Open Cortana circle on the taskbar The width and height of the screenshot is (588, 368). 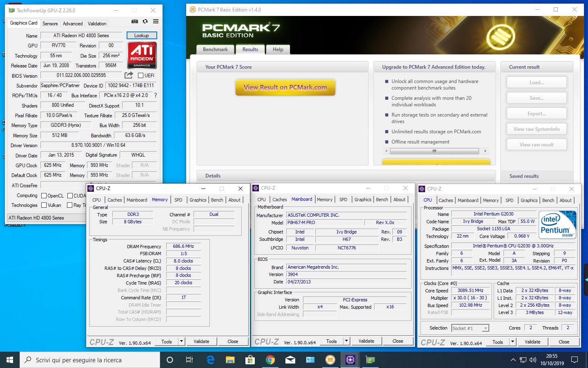pyautogui.click(x=170, y=360)
